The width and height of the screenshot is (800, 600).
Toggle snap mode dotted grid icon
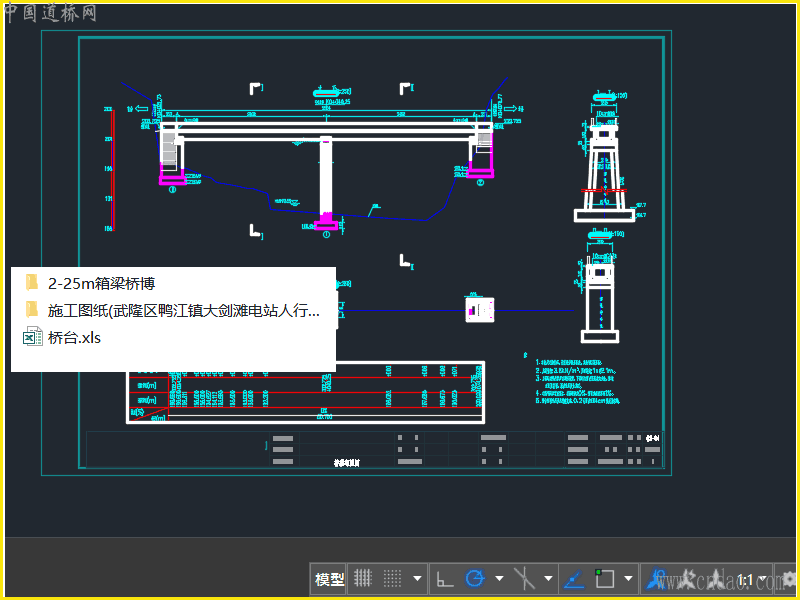click(x=392, y=579)
